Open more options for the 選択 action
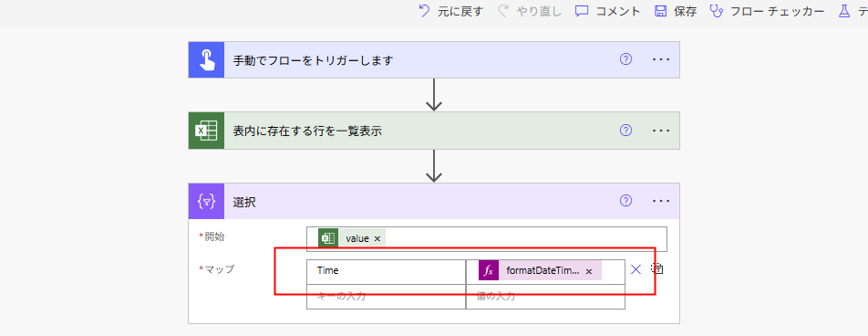Image resolution: width=868 pixels, height=336 pixels. click(661, 201)
